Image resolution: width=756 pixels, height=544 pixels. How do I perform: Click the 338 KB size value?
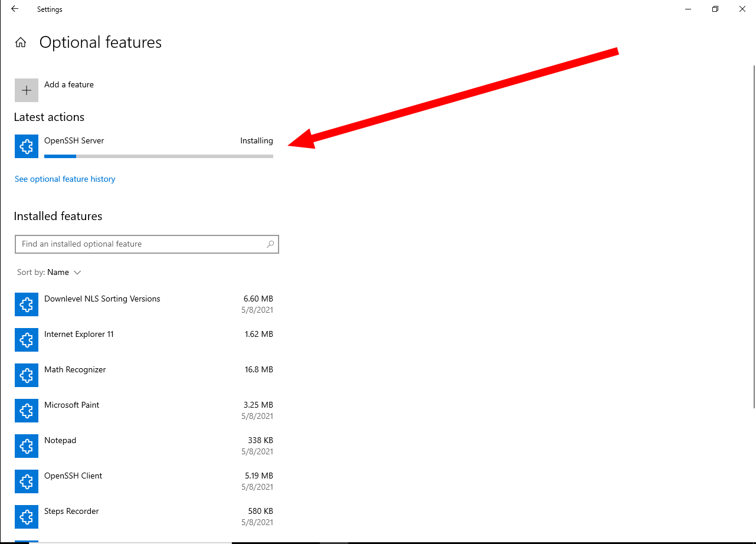(260, 440)
